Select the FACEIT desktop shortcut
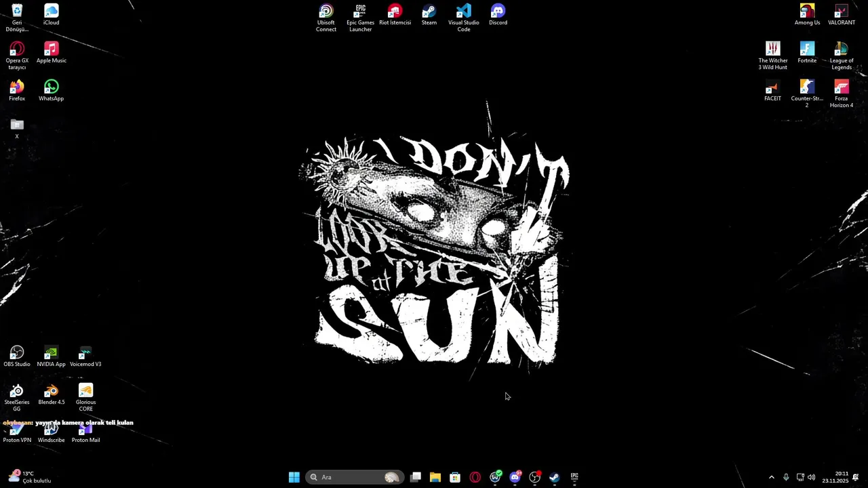This screenshot has width=868, height=488. (x=772, y=91)
